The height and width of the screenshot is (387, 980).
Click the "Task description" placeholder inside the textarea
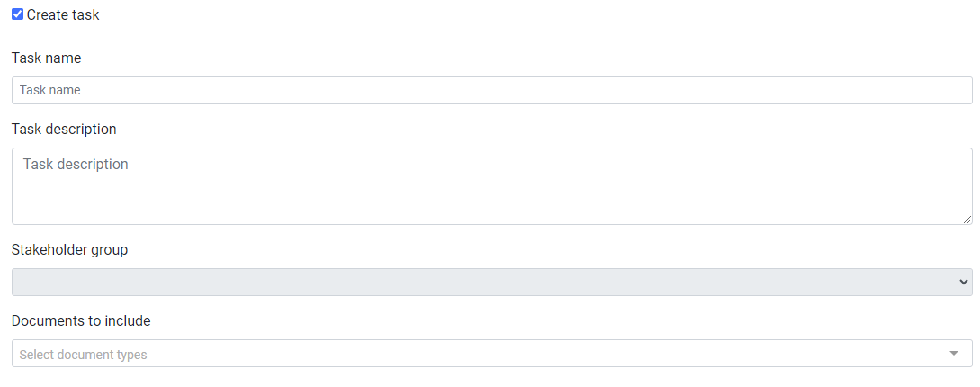pos(76,165)
